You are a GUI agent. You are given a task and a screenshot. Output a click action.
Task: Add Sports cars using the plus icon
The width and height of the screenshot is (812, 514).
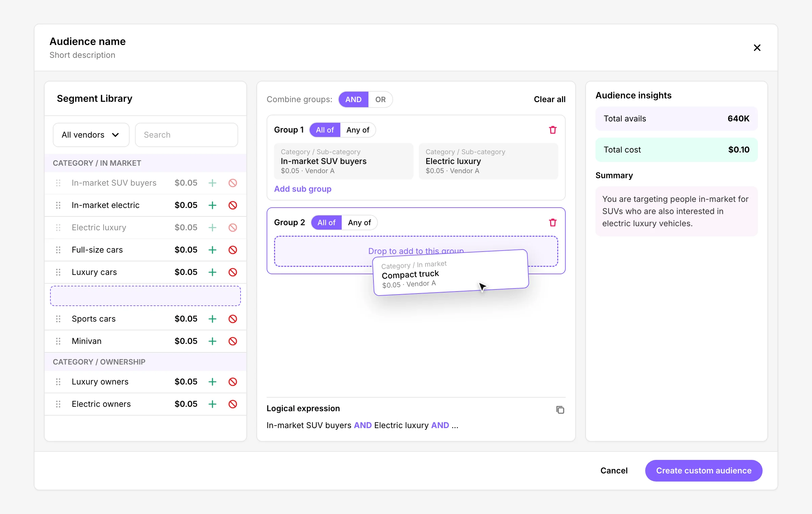(x=212, y=319)
